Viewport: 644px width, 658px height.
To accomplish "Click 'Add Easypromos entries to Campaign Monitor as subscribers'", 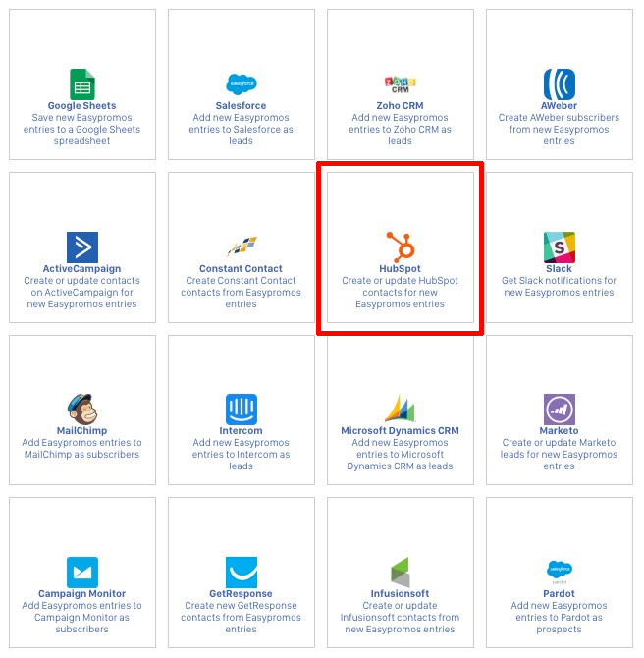I will point(81,618).
